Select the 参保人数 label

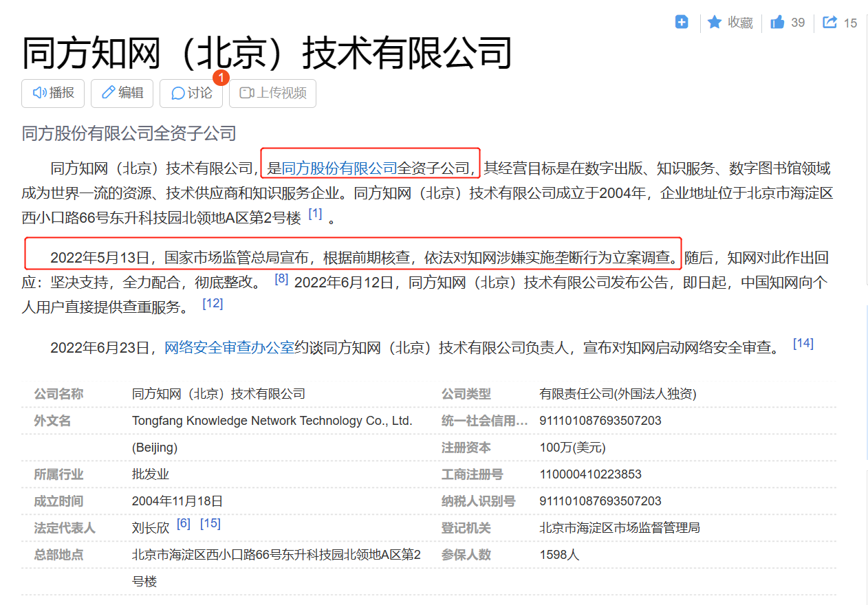pyautogui.click(x=466, y=555)
